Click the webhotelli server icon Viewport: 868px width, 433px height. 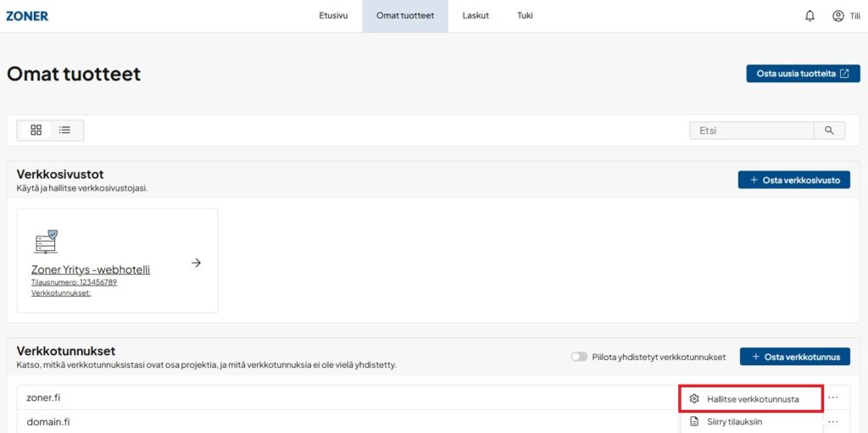[46, 241]
